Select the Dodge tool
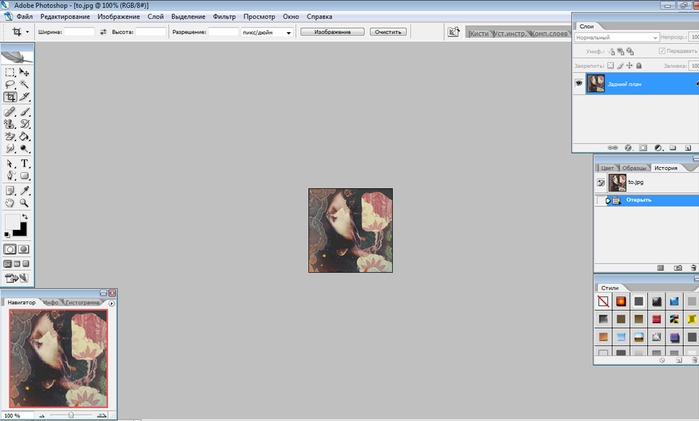This screenshot has height=421, width=699. (24, 149)
